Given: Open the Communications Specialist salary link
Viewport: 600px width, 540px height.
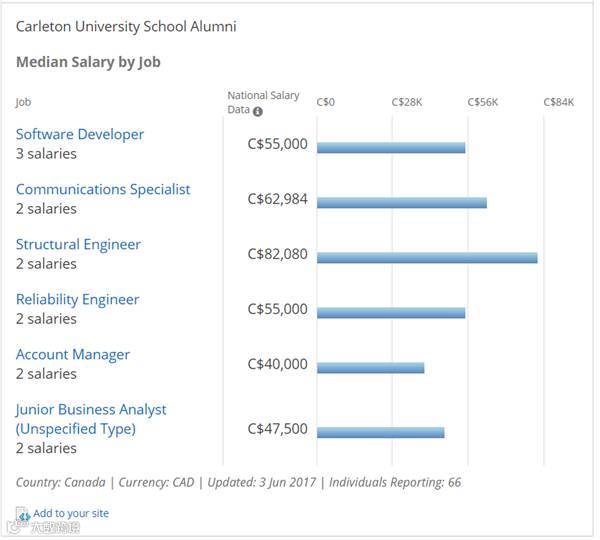Looking at the screenshot, I should click(x=103, y=189).
